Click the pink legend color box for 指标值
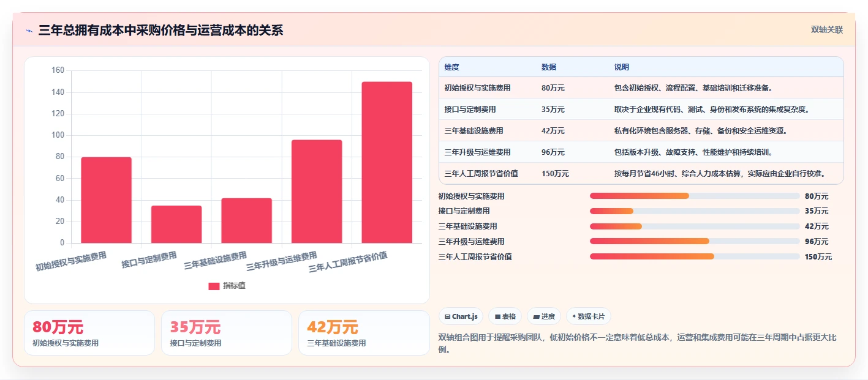 point(214,286)
